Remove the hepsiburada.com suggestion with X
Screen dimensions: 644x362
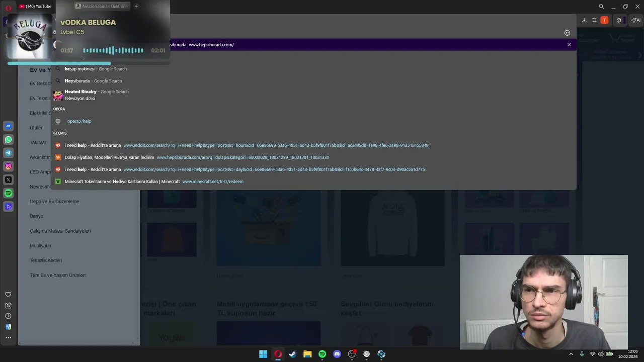pyautogui.click(x=569, y=45)
